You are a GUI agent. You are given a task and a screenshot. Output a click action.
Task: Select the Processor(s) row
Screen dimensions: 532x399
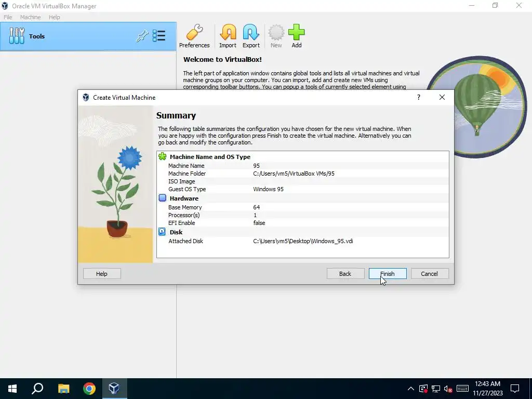click(303, 215)
